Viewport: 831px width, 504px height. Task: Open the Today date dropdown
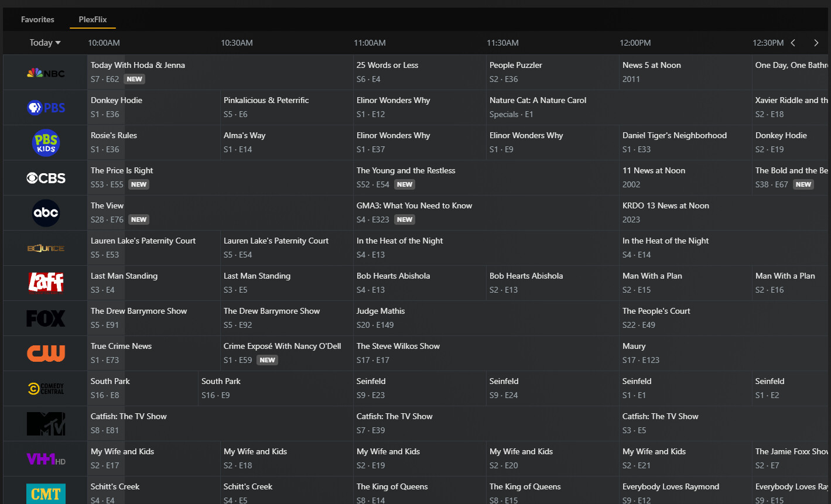tap(45, 43)
